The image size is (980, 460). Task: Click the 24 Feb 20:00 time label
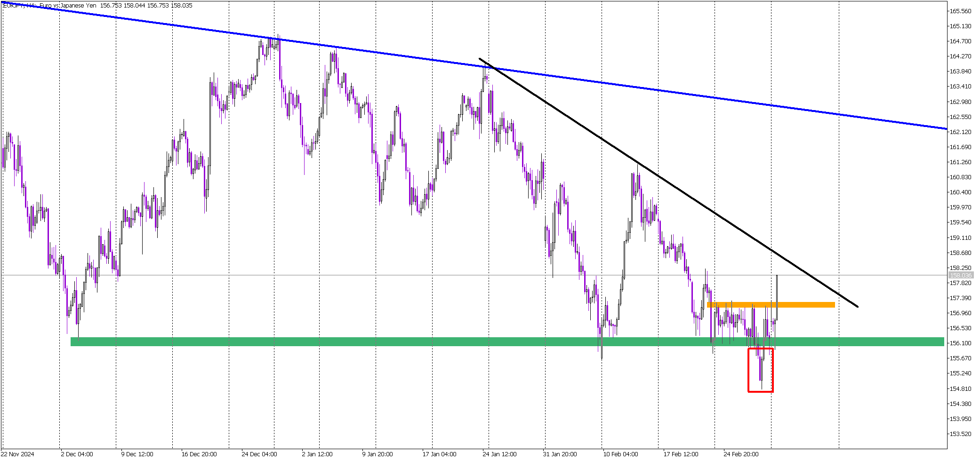click(741, 454)
